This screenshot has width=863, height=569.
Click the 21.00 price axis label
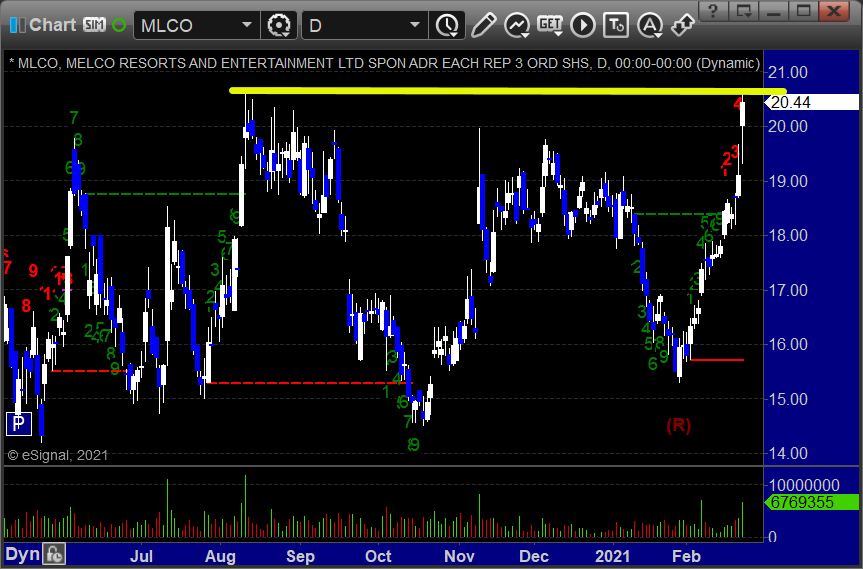click(x=788, y=72)
